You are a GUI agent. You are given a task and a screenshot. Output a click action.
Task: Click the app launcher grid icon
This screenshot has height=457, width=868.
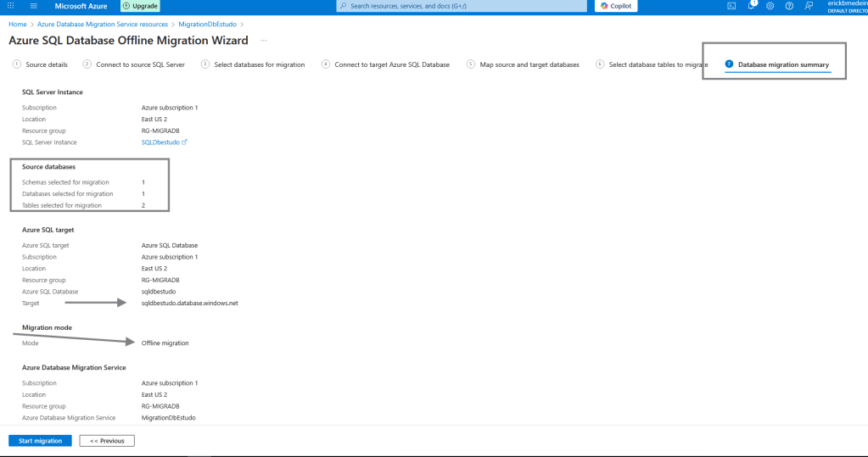(x=12, y=6)
